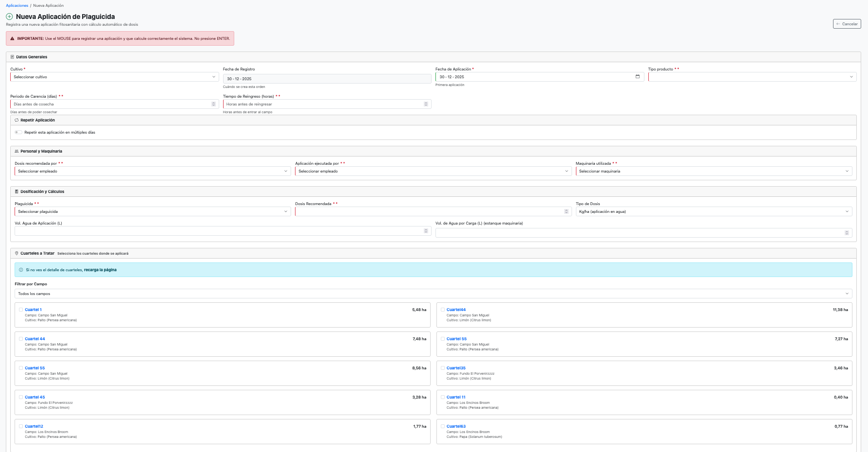Click the Repetir Aplicación loop icon

(17, 120)
